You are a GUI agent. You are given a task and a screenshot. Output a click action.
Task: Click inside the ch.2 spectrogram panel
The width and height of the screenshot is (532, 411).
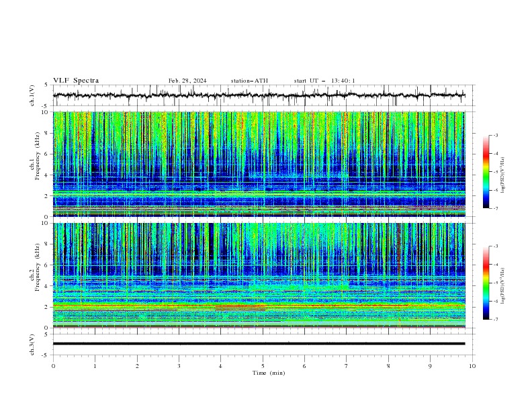[259, 275]
